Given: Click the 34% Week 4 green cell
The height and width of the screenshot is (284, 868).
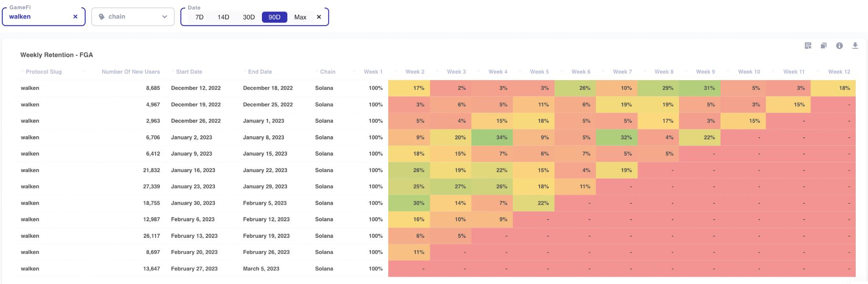Looking at the screenshot, I should pos(492,137).
